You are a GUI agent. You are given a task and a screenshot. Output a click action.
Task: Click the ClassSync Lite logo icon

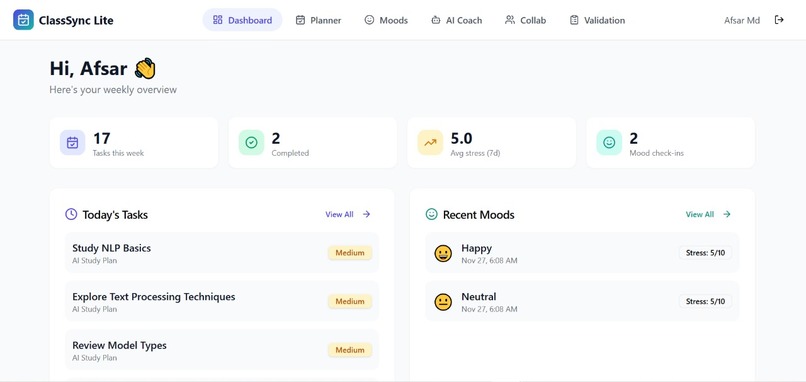[23, 20]
